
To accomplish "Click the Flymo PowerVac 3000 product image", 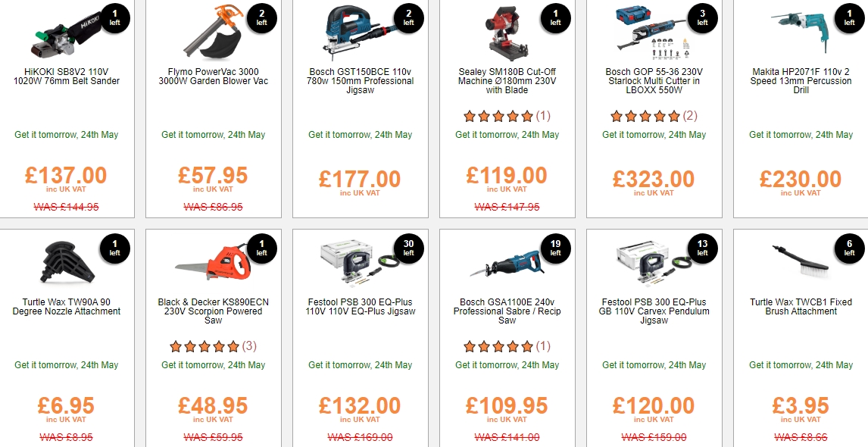I will coord(214,31).
